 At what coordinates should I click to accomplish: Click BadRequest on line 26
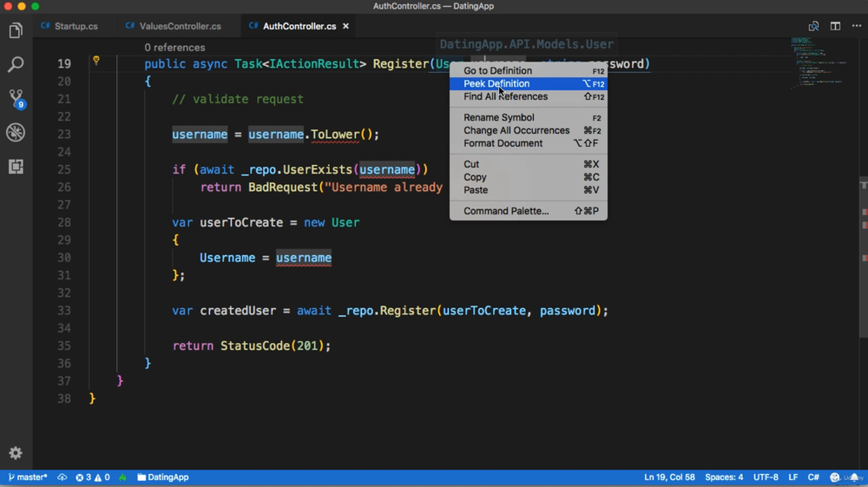(x=283, y=188)
